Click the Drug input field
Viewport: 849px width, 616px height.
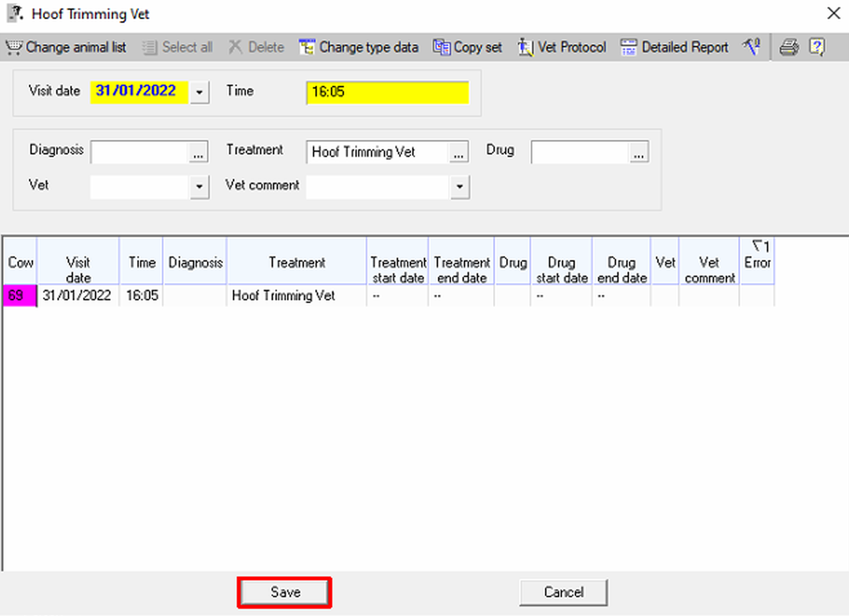(579, 152)
